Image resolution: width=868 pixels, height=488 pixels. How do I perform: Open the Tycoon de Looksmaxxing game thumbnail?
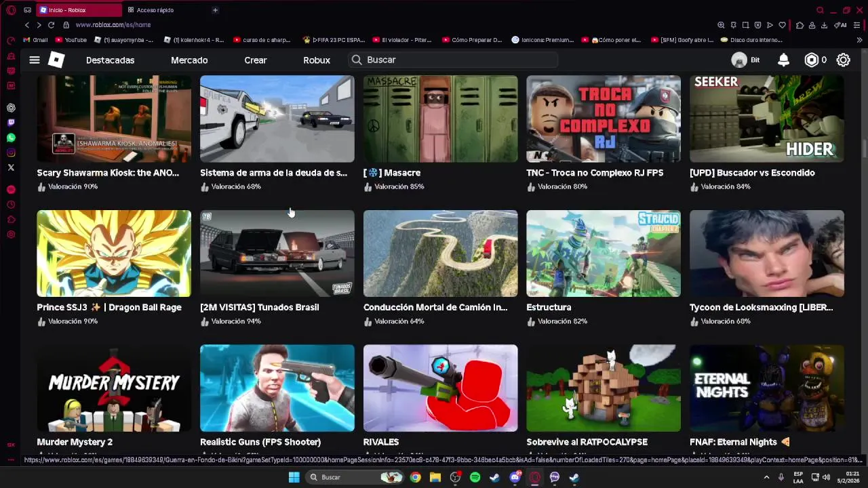(767, 253)
